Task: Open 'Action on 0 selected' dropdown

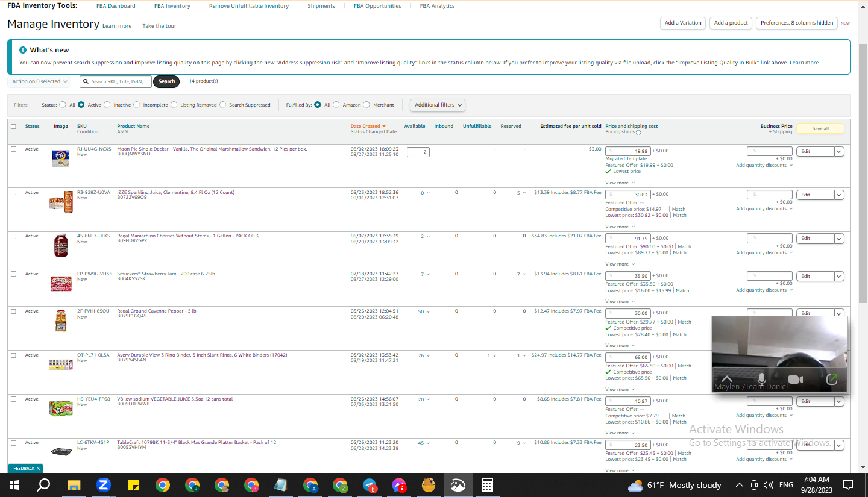Action: [40, 81]
